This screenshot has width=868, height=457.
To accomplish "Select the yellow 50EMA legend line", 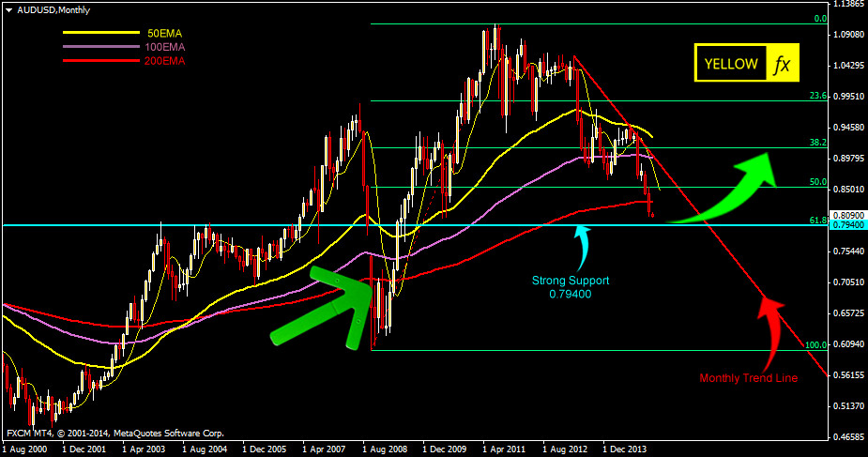I will [87, 33].
